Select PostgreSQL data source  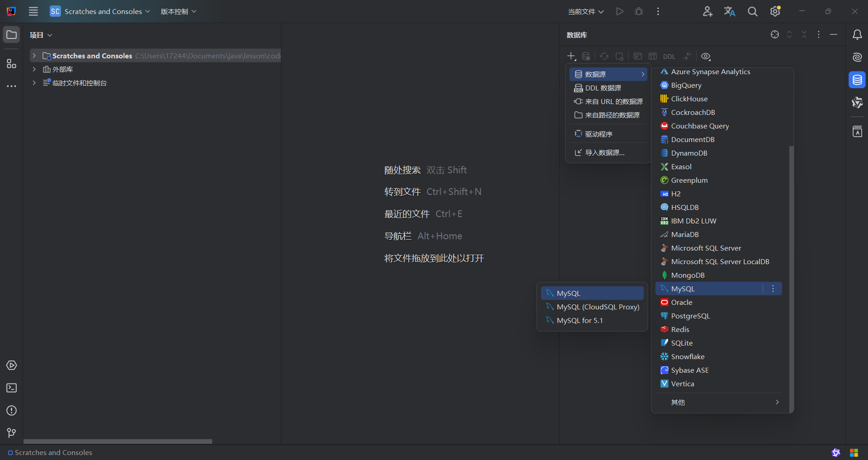pos(719,316)
